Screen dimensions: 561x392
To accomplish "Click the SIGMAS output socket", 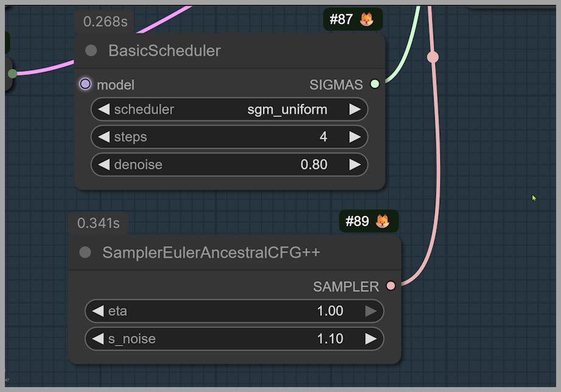I will (x=374, y=84).
